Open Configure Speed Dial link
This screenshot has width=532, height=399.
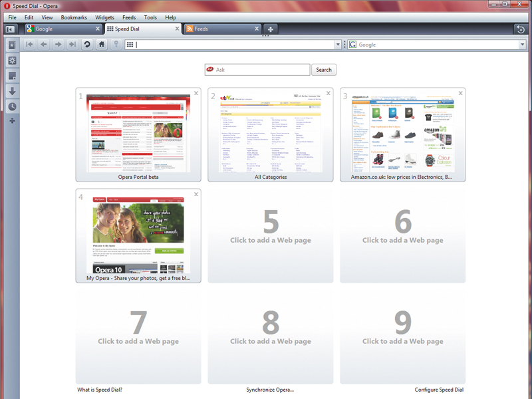point(439,390)
